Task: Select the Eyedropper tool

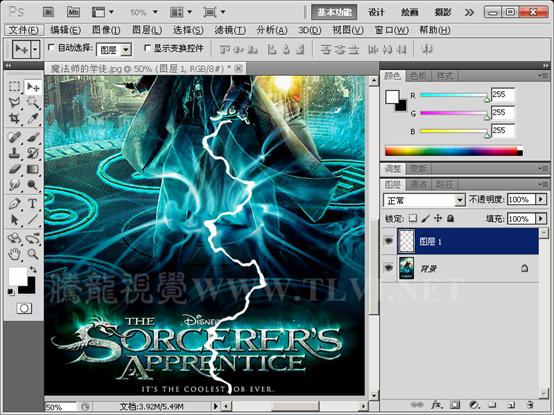Action: coord(33,118)
